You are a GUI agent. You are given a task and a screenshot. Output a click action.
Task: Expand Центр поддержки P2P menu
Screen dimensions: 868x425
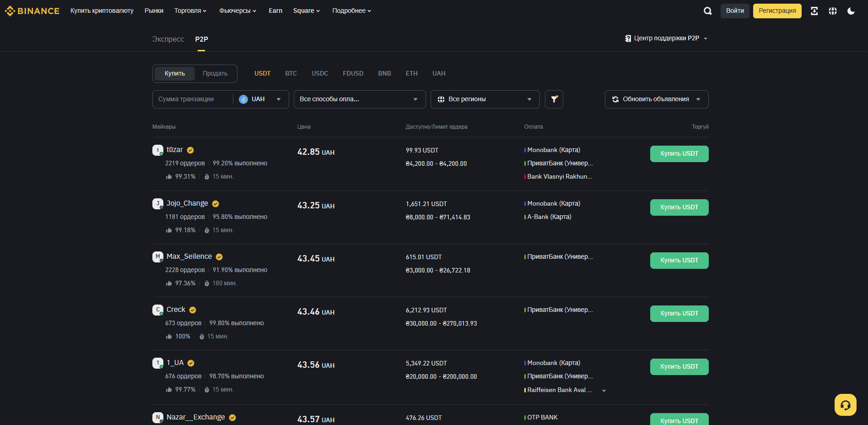point(666,38)
